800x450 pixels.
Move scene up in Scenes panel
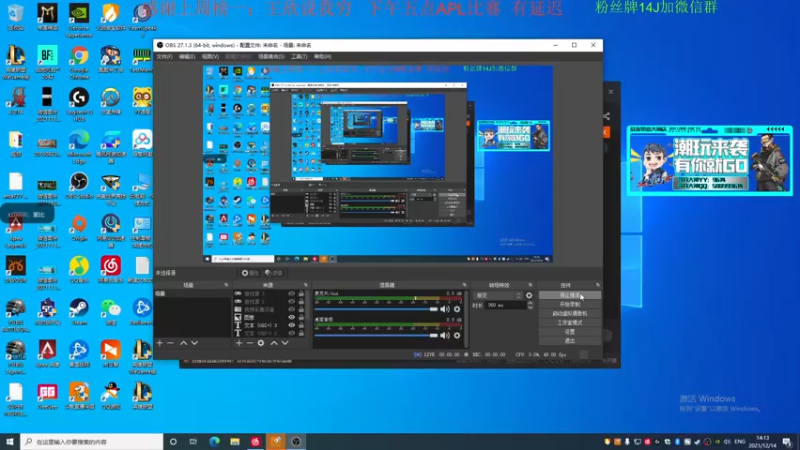coord(183,343)
